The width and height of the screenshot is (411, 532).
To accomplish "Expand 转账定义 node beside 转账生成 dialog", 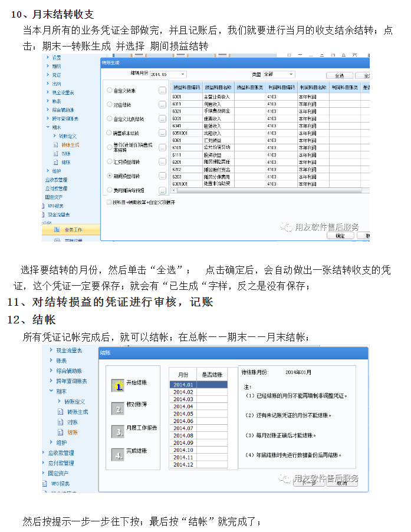I will coord(55,136).
